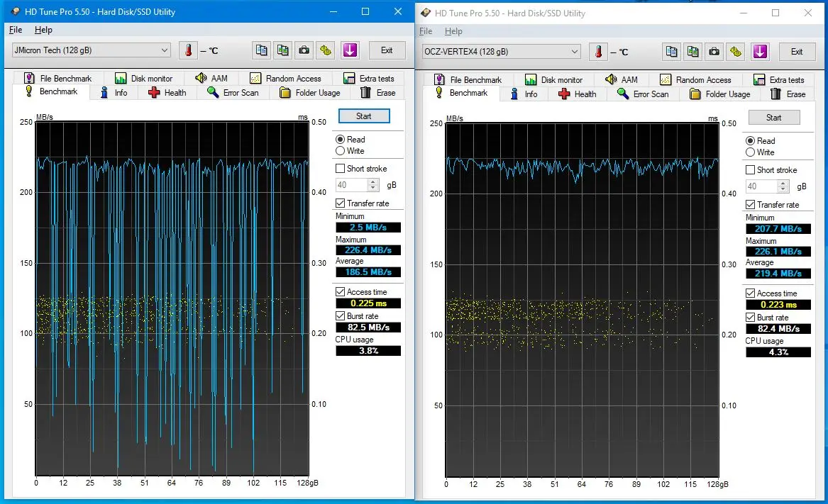
Task: Toggle Burst rate checkbox in OCZ-VERTEX4 window
Action: click(x=751, y=318)
